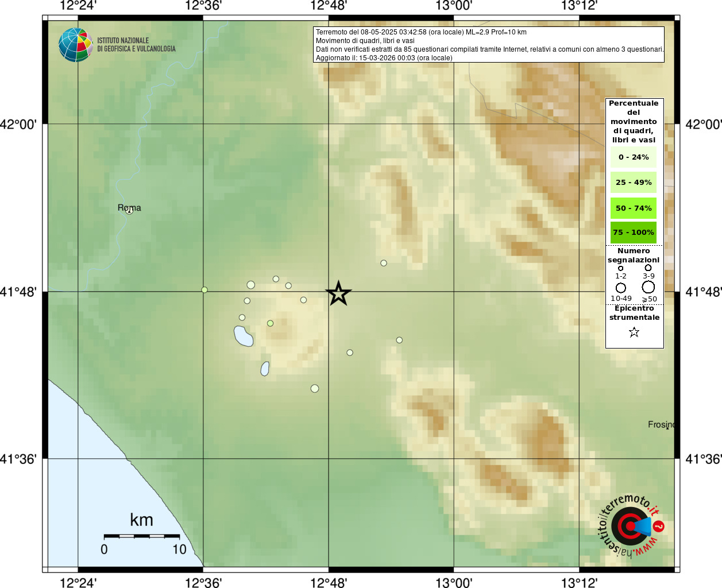Click the 13°00' longitude label along the bottom
This screenshot has width=722, height=588.
click(x=454, y=583)
